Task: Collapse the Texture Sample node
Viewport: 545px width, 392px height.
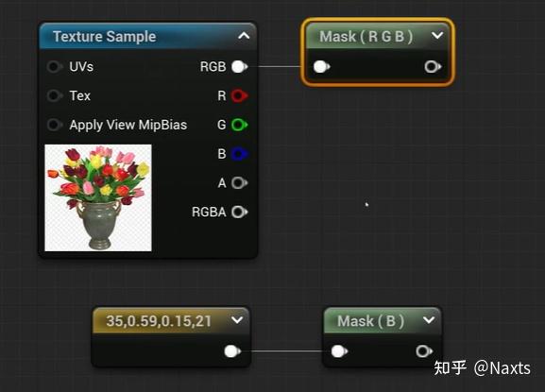Action: click(x=244, y=36)
